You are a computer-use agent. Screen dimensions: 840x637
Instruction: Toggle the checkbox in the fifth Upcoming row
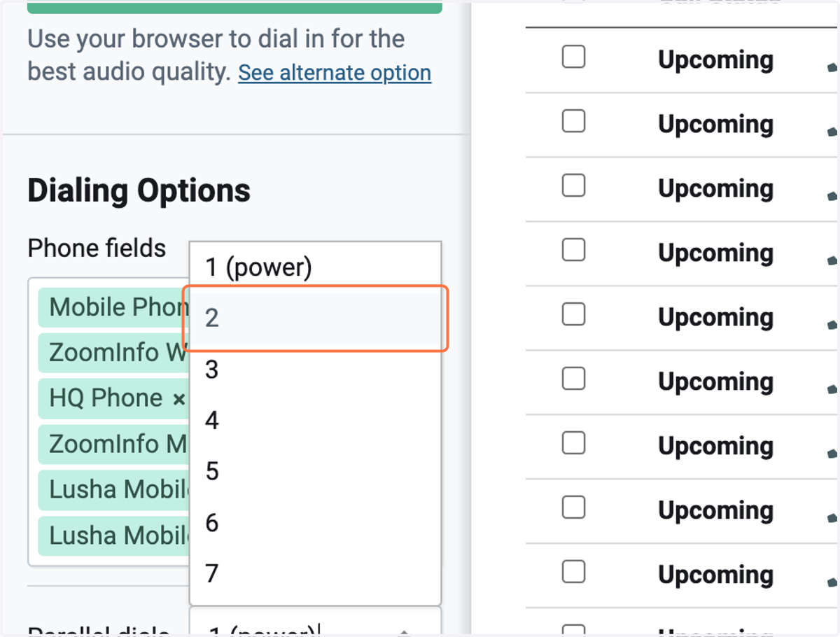[573, 314]
